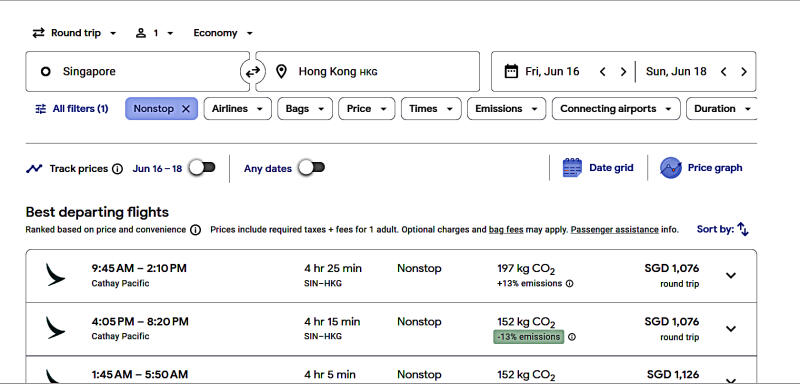Image resolution: width=800 pixels, height=384 pixels.
Task: Open the Round trip dropdown
Action: tap(74, 33)
